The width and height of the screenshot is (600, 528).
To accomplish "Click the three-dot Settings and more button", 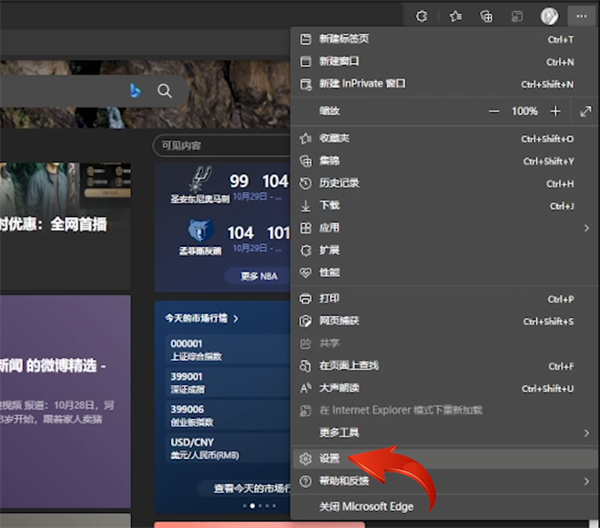I will (581, 16).
